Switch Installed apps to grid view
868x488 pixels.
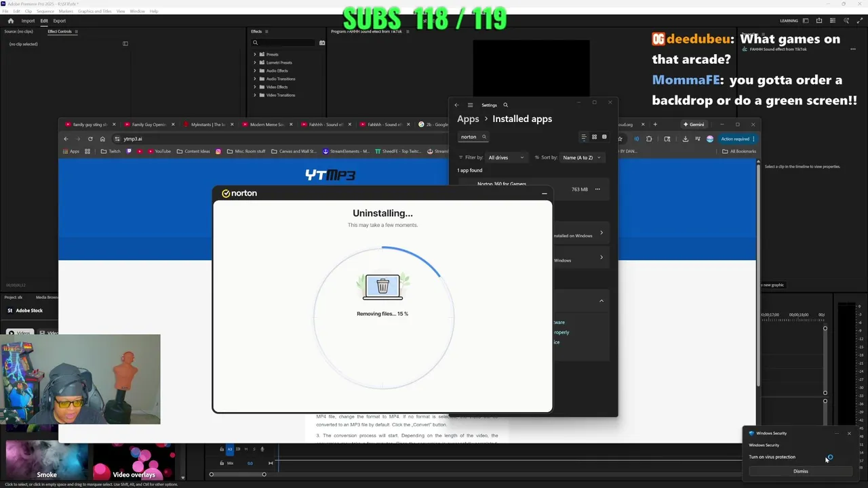[594, 137]
